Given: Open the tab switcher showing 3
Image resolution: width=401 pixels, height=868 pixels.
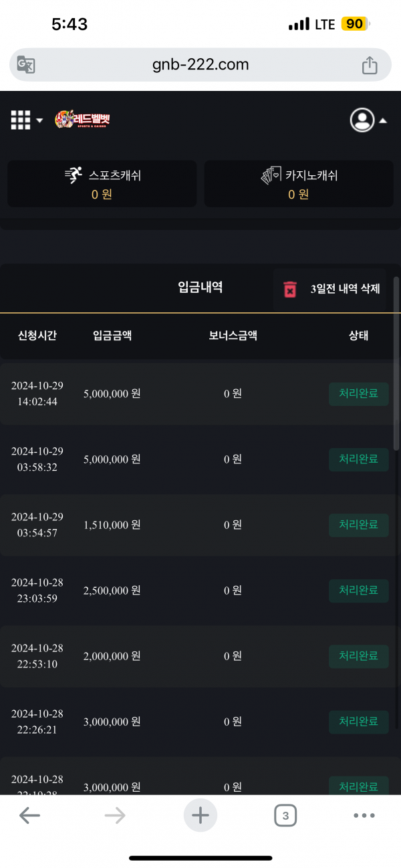Looking at the screenshot, I should click(285, 815).
